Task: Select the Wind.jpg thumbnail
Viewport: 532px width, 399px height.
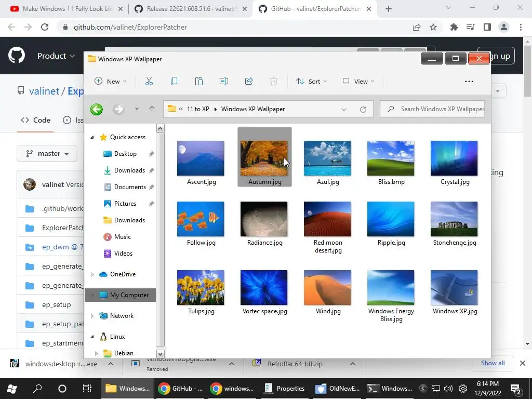Action: 327,287
